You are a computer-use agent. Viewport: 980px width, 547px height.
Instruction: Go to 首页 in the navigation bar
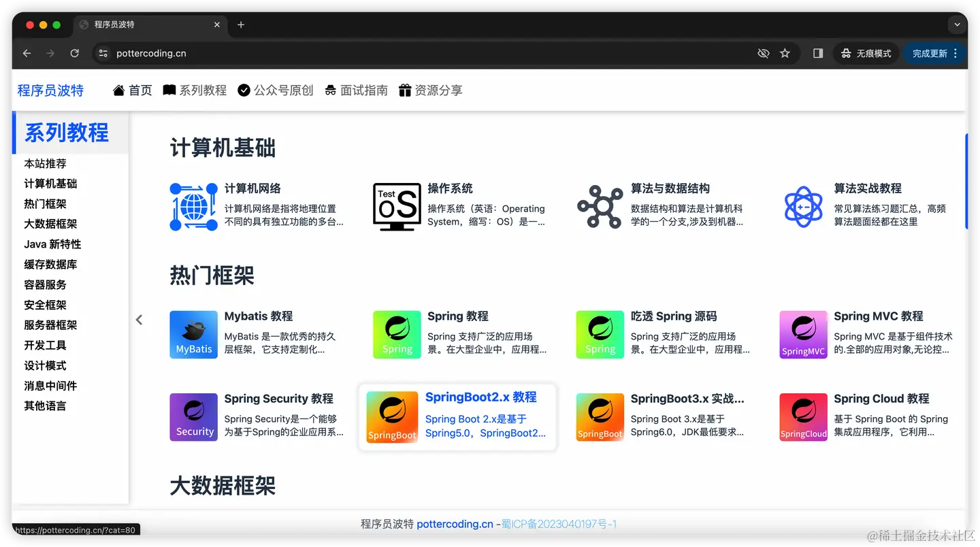click(x=133, y=90)
